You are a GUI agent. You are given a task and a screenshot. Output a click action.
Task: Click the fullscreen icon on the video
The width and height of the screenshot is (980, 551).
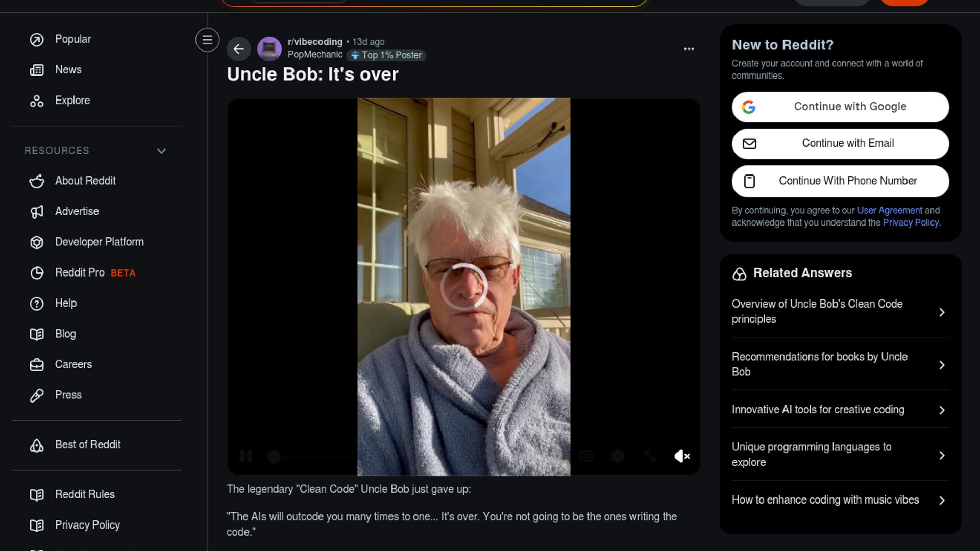[649, 456]
